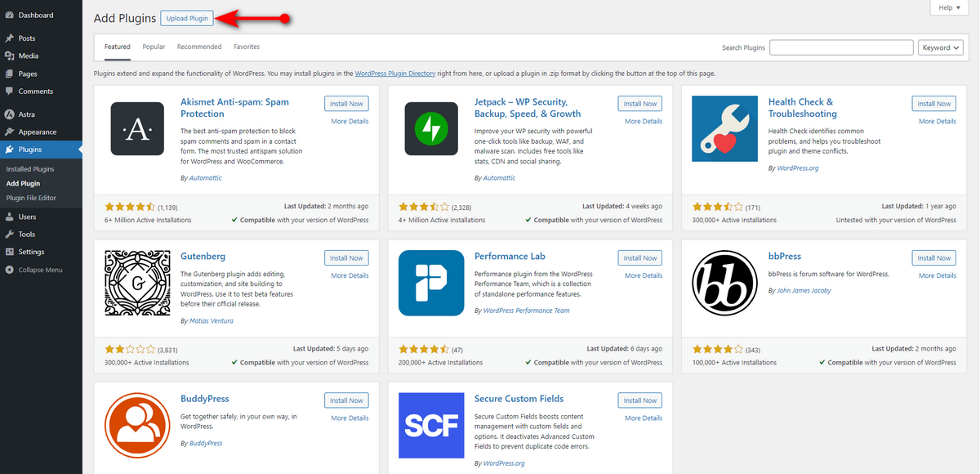Screen dimensions: 980x474
Task: Install Health Check & Troubleshooting plugin
Action: pyautogui.click(x=934, y=104)
